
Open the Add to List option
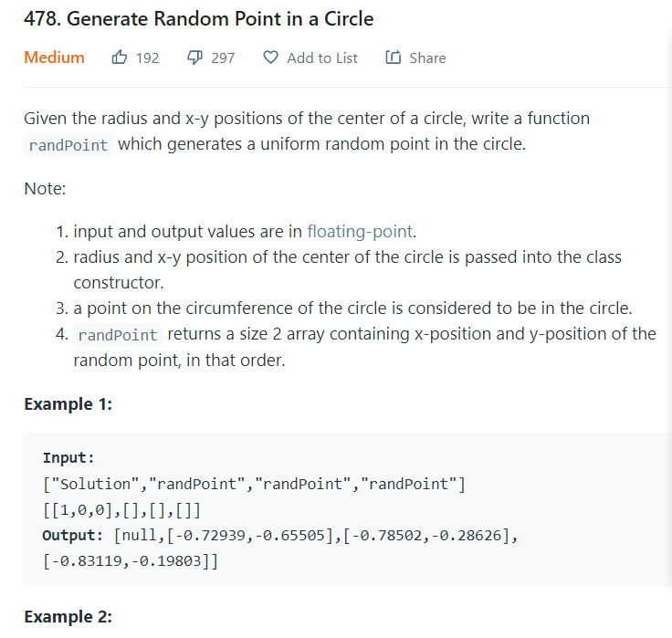tap(322, 58)
